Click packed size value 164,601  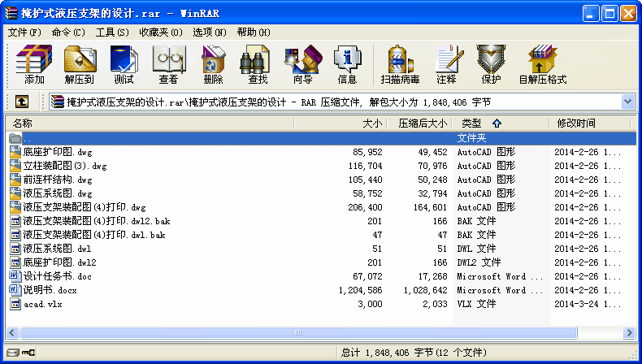tap(430, 207)
